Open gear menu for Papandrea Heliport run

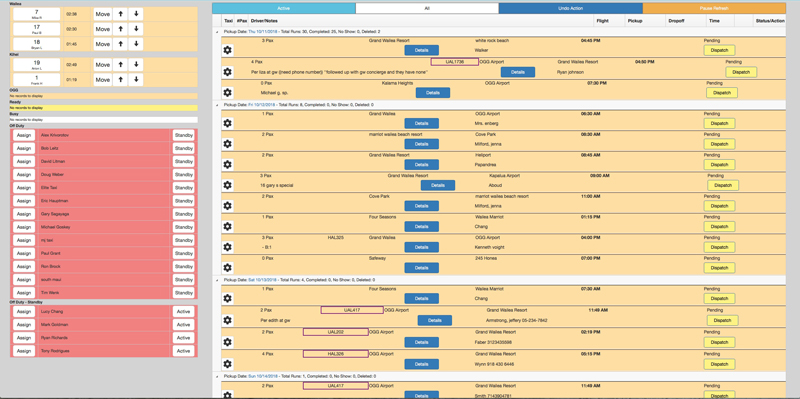pos(228,164)
